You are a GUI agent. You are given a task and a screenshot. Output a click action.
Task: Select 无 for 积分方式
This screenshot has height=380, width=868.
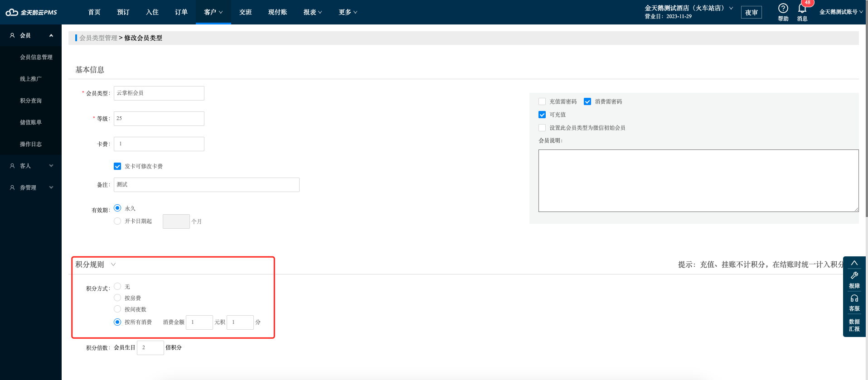click(117, 286)
